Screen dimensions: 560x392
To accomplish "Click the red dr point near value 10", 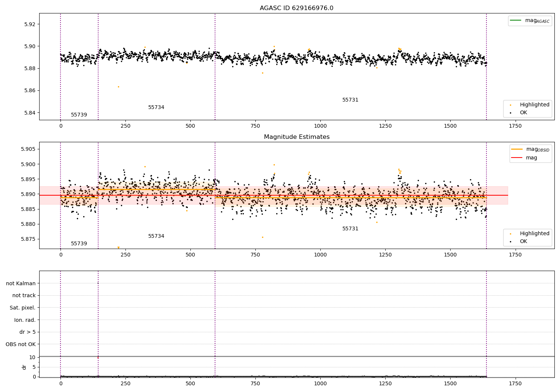I will click(98, 358).
